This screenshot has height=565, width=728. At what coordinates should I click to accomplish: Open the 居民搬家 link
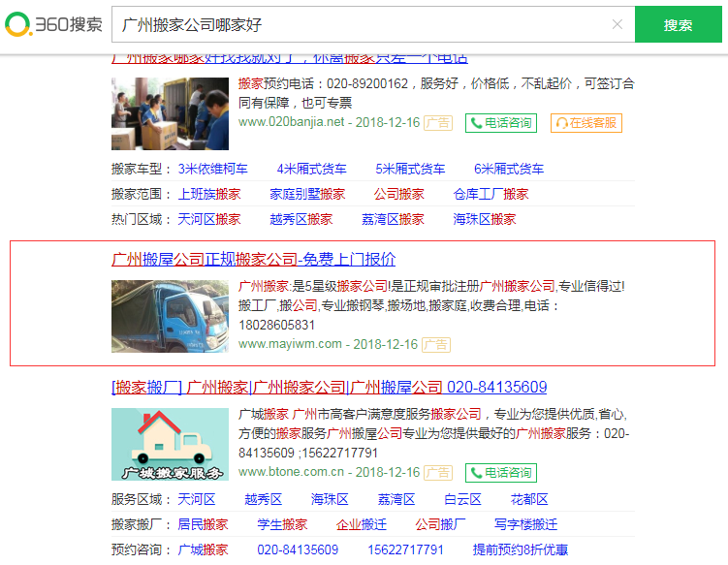click(203, 524)
